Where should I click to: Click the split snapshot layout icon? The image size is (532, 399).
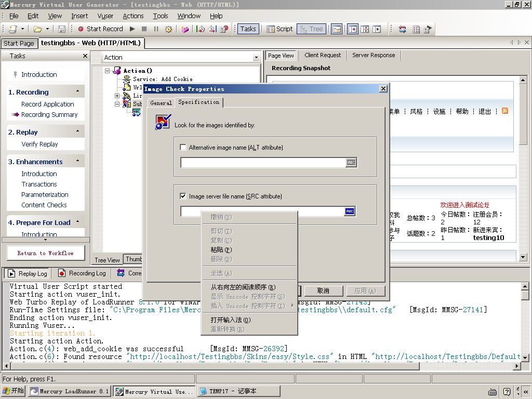click(x=365, y=29)
